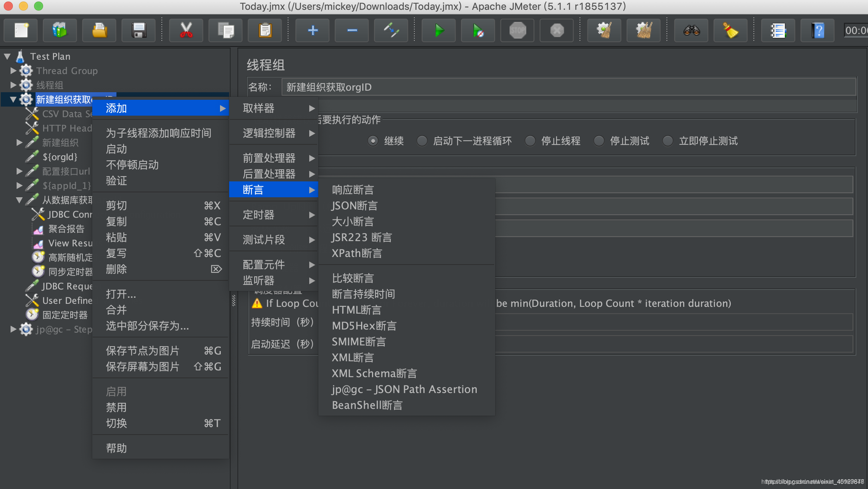Screen dimensions: 868x489
Task: Click the Toggle enable/disable icon
Action: point(391,30)
